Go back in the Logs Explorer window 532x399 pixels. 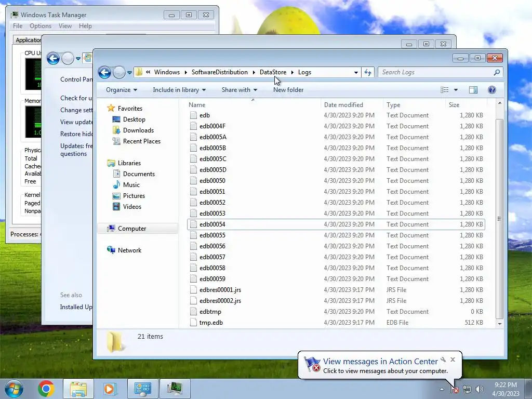[104, 72]
